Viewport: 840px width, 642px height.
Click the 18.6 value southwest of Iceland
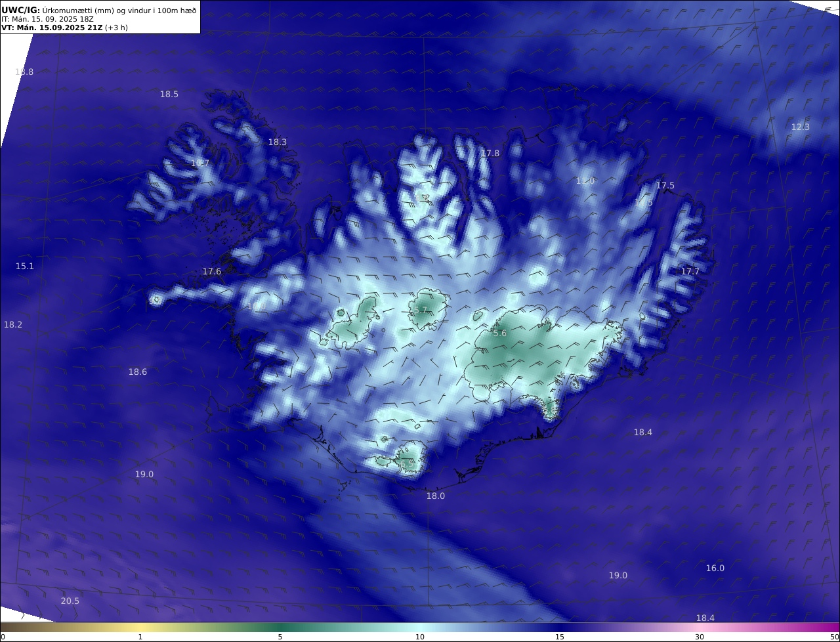coord(138,372)
